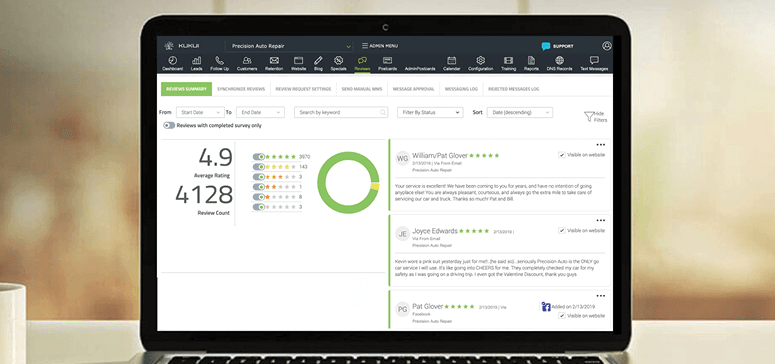Viewport: 775px width, 364px height.
Task: Click the 3970 five-star count
Action: tap(304, 157)
